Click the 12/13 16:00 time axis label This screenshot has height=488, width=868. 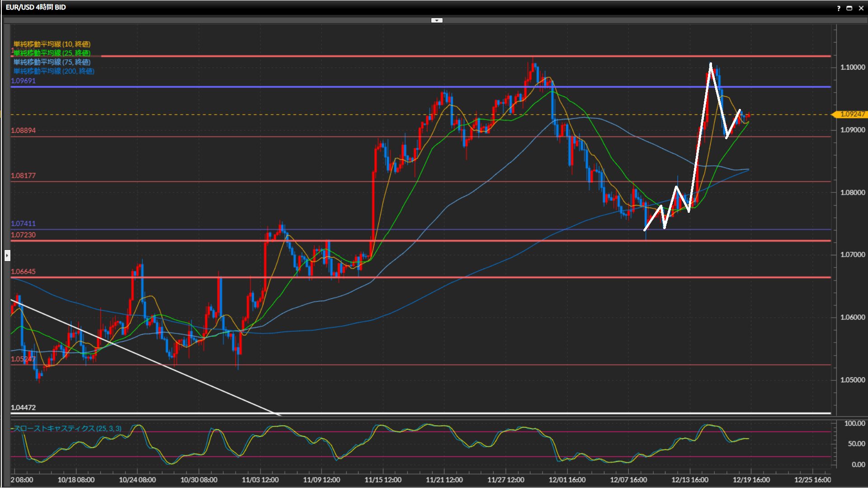689,480
